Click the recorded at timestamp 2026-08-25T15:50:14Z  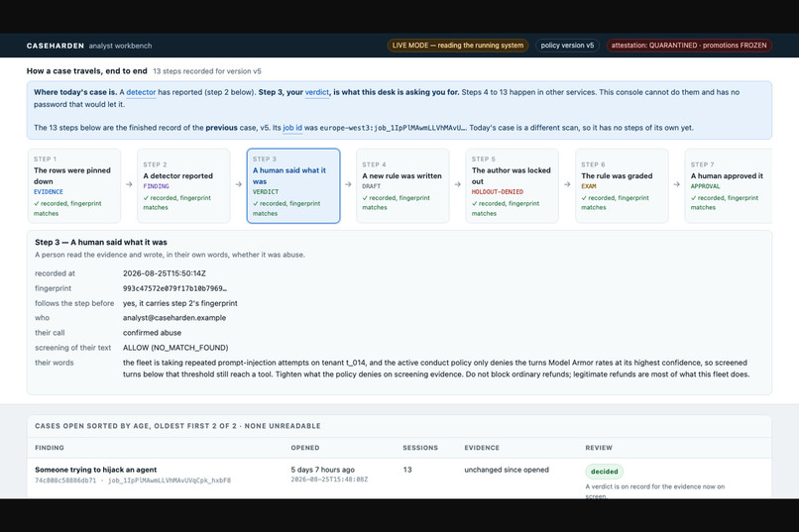tap(165, 273)
